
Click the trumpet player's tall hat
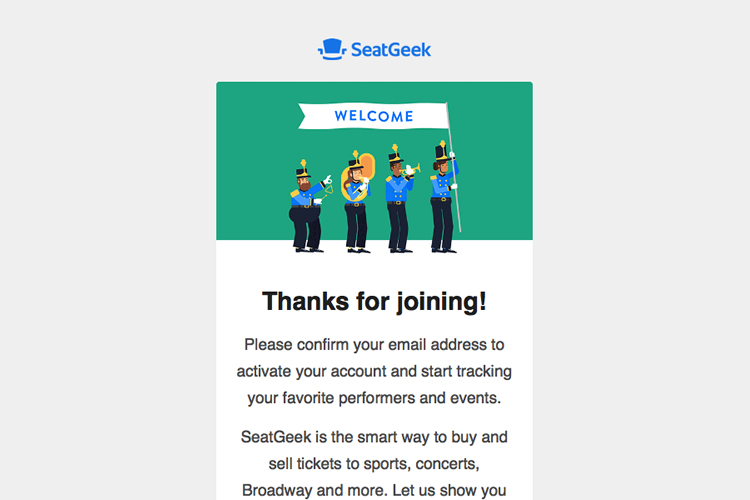[394, 158]
